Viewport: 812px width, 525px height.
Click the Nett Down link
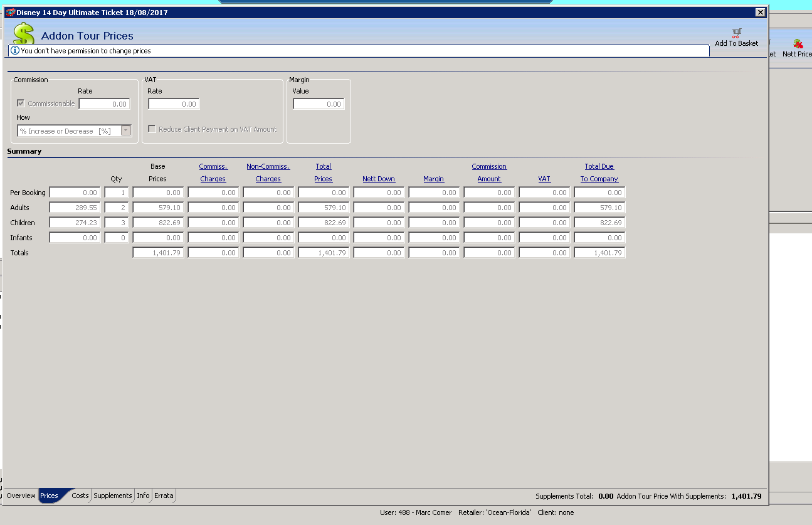pos(379,179)
